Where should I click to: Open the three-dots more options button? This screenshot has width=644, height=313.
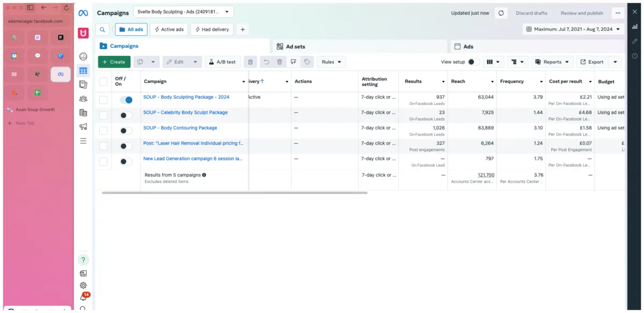(x=618, y=13)
